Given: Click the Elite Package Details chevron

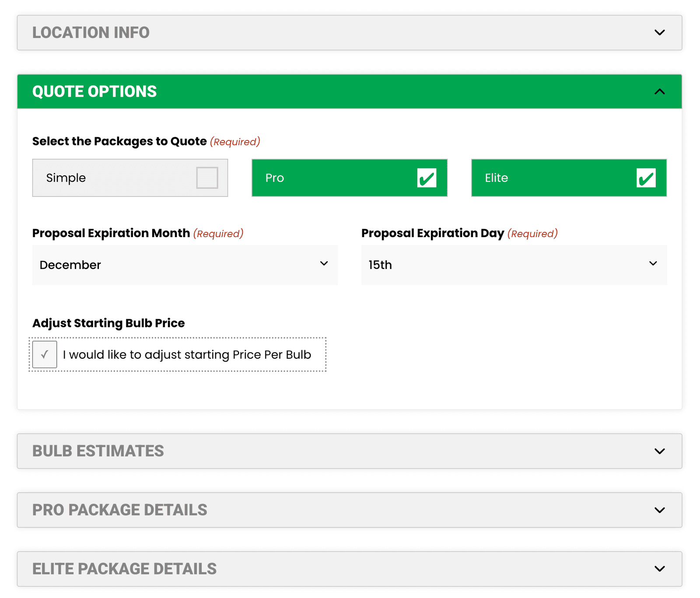Looking at the screenshot, I should tap(659, 569).
